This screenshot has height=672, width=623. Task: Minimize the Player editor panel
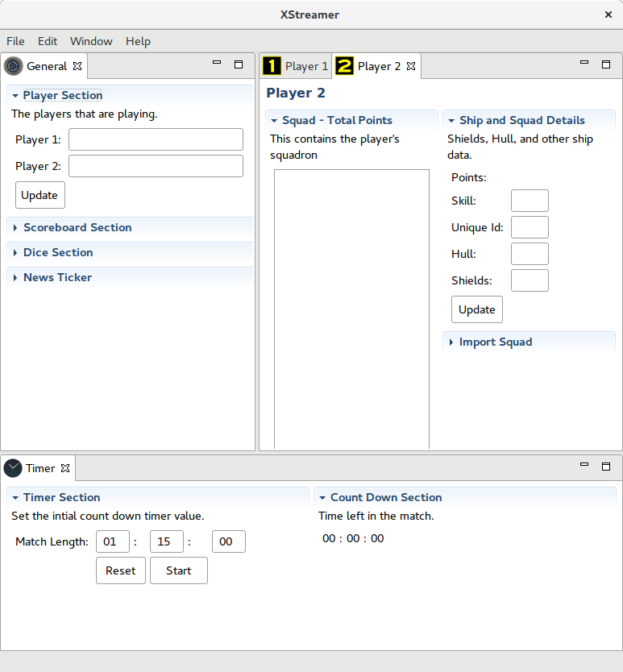pos(584,63)
